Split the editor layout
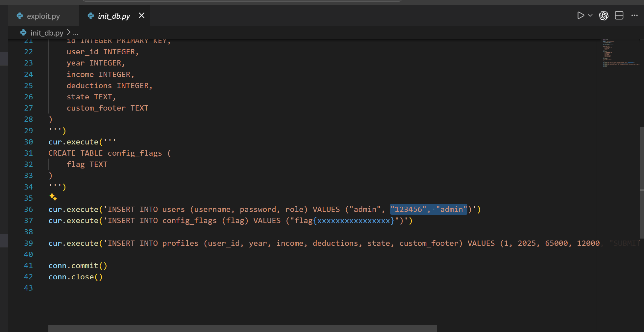 619,15
